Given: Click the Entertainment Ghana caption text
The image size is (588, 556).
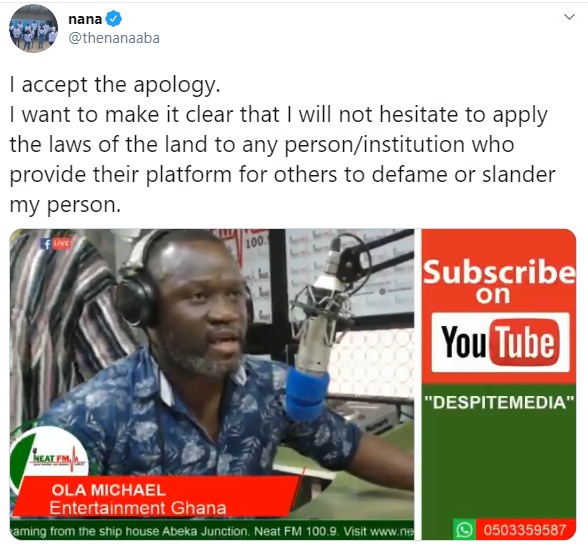Looking at the screenshot, I should [x=138, y=508].
